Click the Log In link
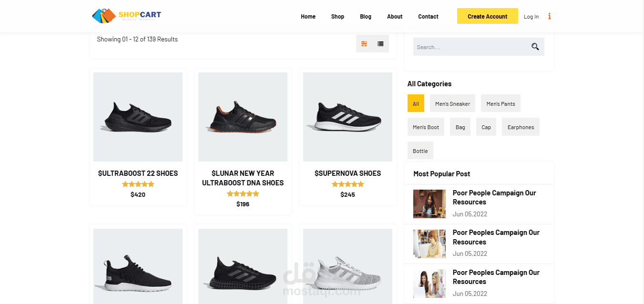 coord(531,17)
